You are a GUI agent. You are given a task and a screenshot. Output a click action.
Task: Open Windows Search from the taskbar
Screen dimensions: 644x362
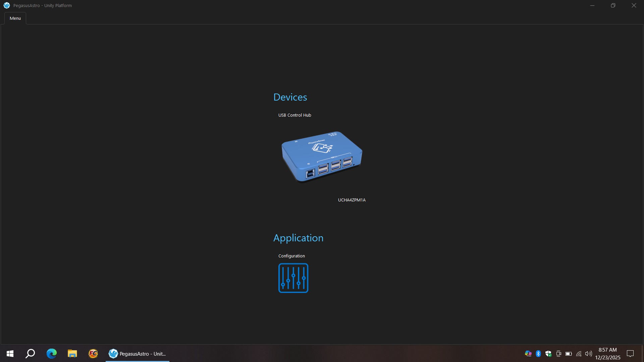tap(31, 354)
